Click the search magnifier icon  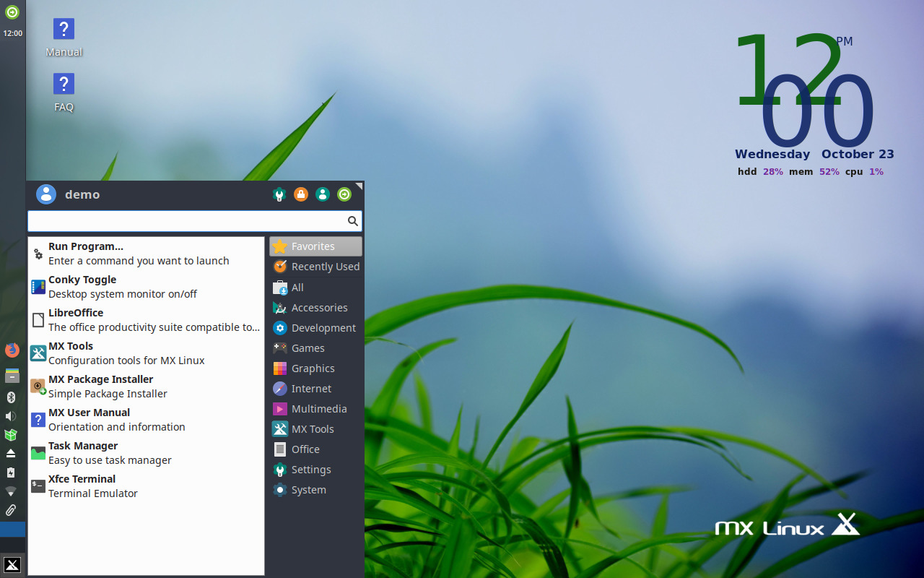pyautogui.click(x=353, y=221)
